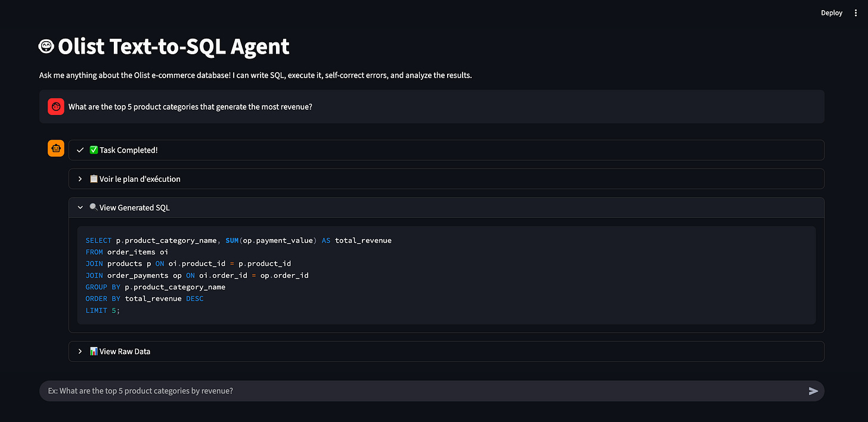Click the magnifying glass icon beside View Generated SQL
The height and width of the screenshot is (422, 868).
94,207
